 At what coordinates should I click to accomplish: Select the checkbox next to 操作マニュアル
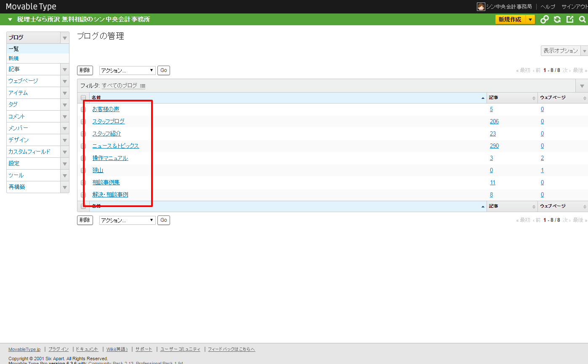83,158
